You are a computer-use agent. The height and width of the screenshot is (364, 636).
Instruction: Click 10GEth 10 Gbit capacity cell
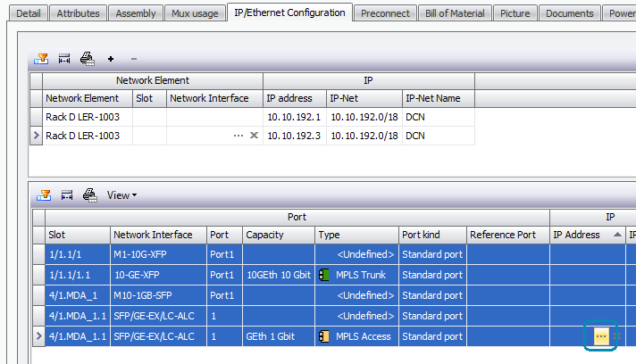pyautogui.click(x=279, y=275)
